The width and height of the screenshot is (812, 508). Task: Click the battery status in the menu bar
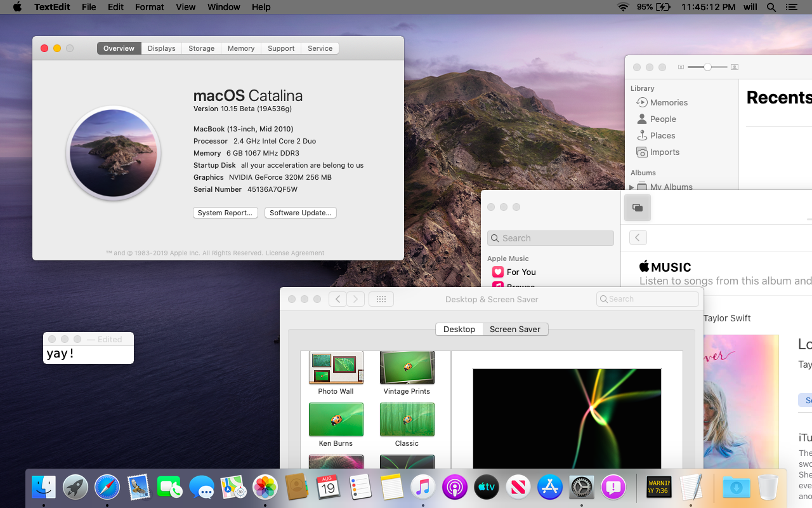pos(654,7)
